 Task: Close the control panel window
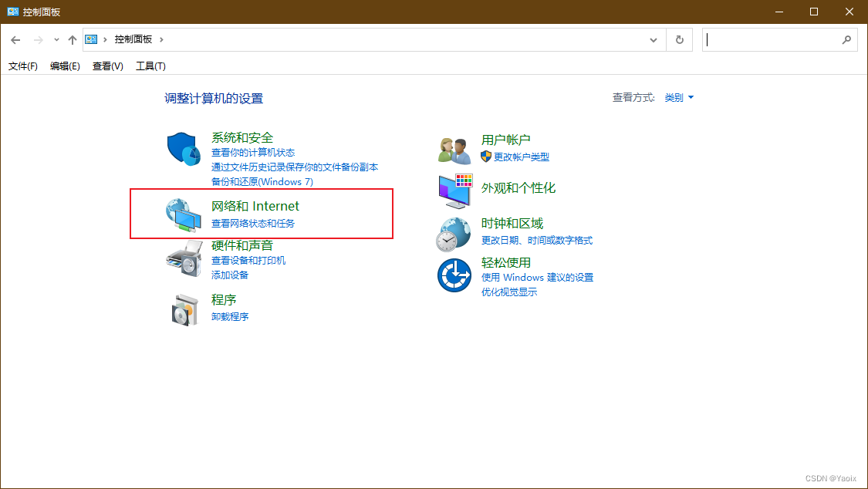click(849, 12)
